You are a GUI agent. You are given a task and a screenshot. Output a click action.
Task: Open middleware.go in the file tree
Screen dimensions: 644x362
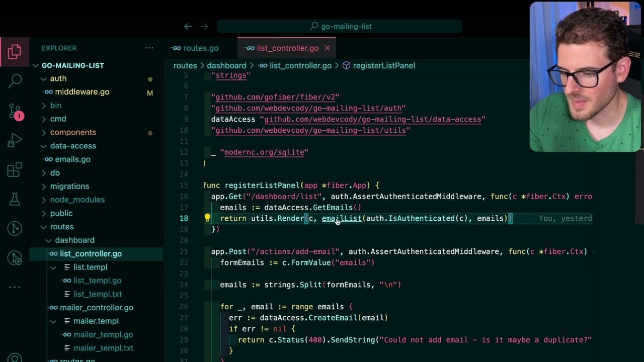(x=82, y=92)
